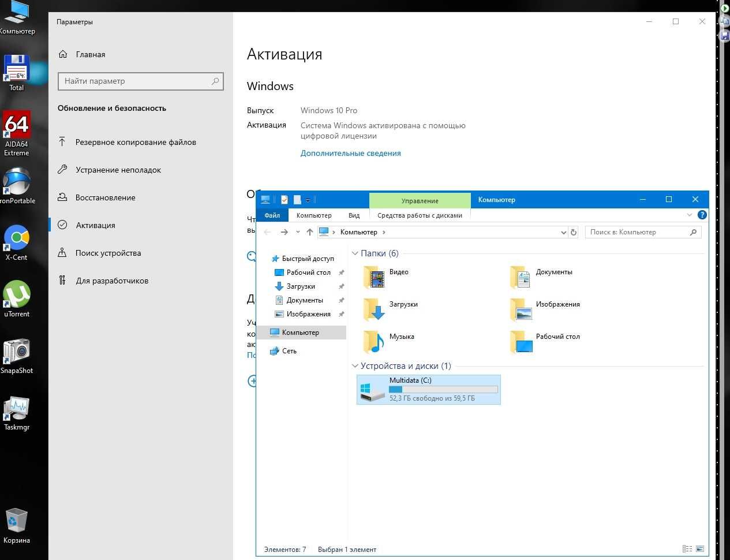Screen dimensions: 730x560
Task: Select Рабочий стол in quick access list
Action: (309, 272)
